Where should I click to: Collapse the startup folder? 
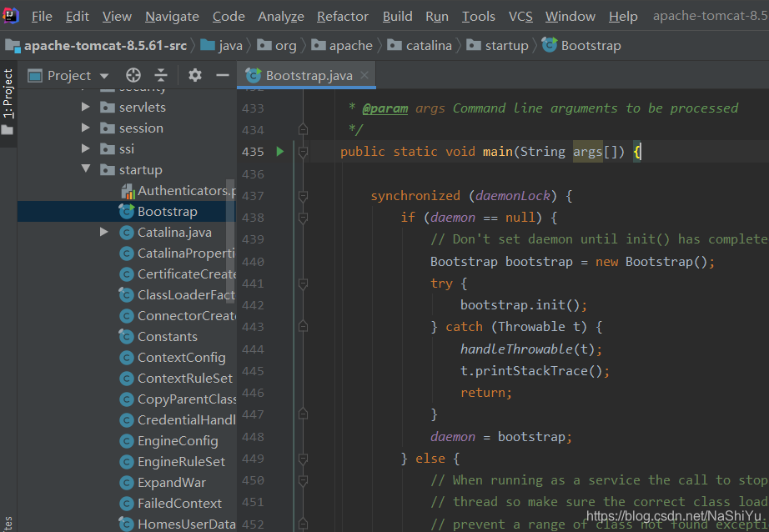tap(86, 169)
